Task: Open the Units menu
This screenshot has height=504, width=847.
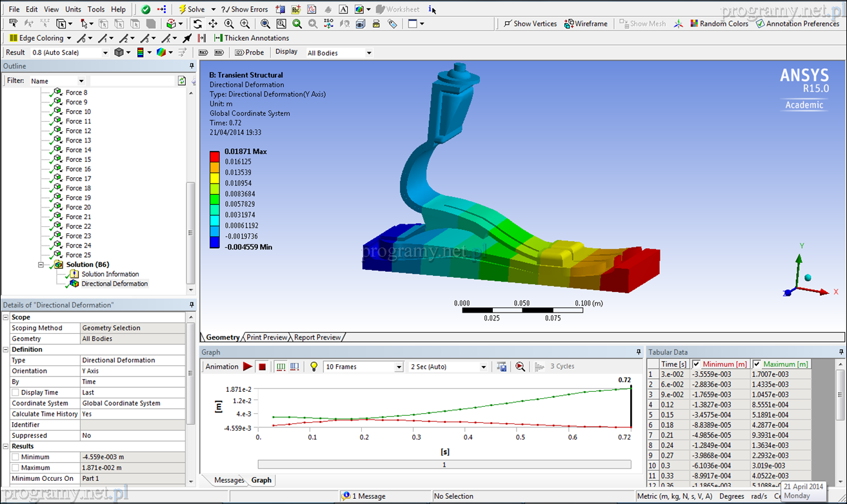Action: click(73, 10)
